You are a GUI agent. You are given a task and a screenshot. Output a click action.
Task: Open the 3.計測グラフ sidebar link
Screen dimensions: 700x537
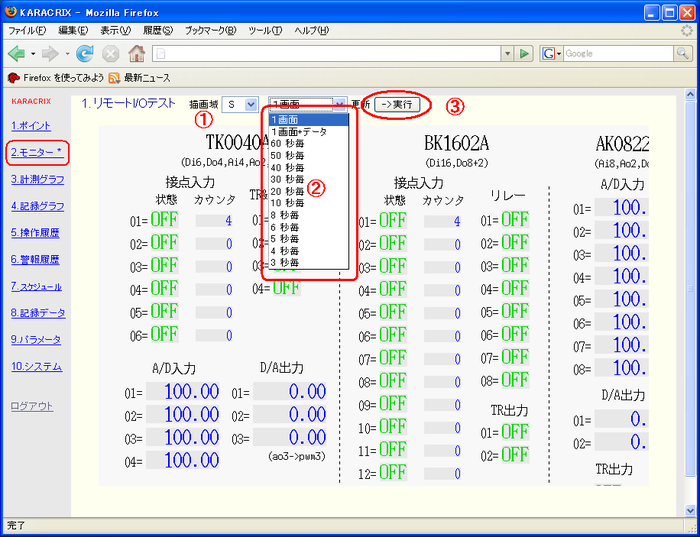pyautogui.click(x=38, y=179)
